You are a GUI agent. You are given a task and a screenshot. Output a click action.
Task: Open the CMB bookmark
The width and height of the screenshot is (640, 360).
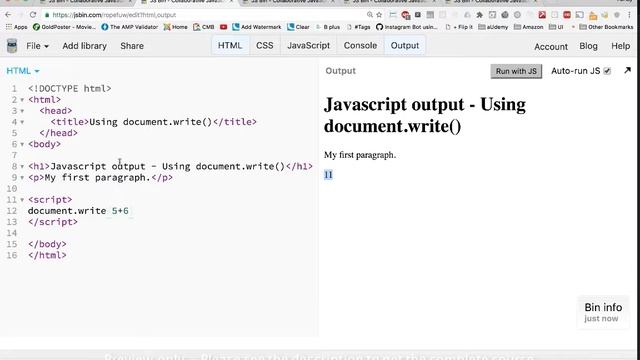pyautogui.click(x=204, y=27)
